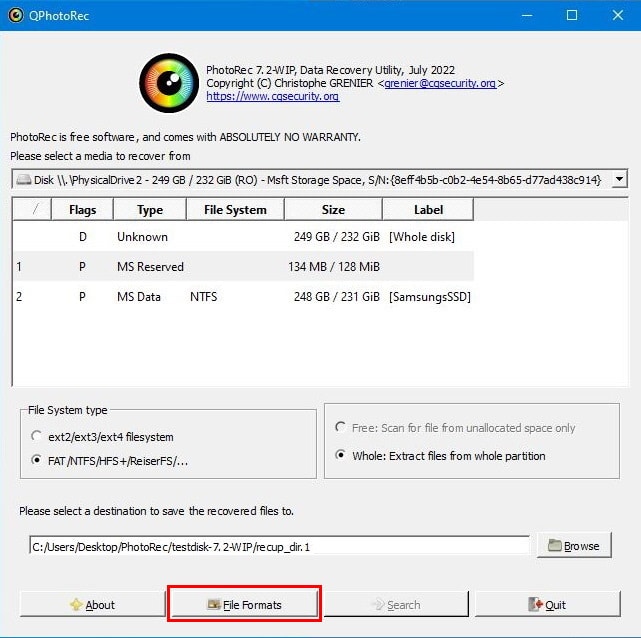Click the destination path input field

tap(278, 546)
